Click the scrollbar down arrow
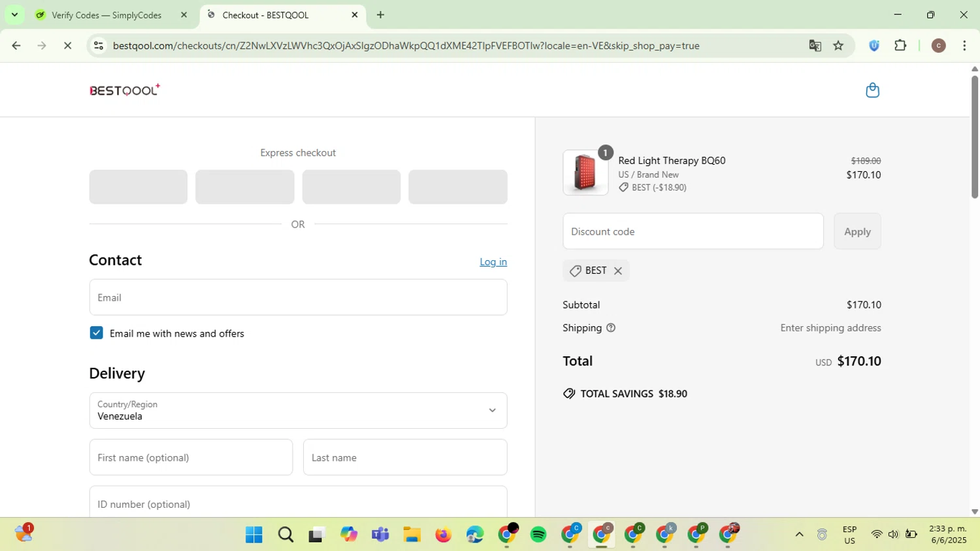This screenshot has width=980, height=551. click(974, 512)
